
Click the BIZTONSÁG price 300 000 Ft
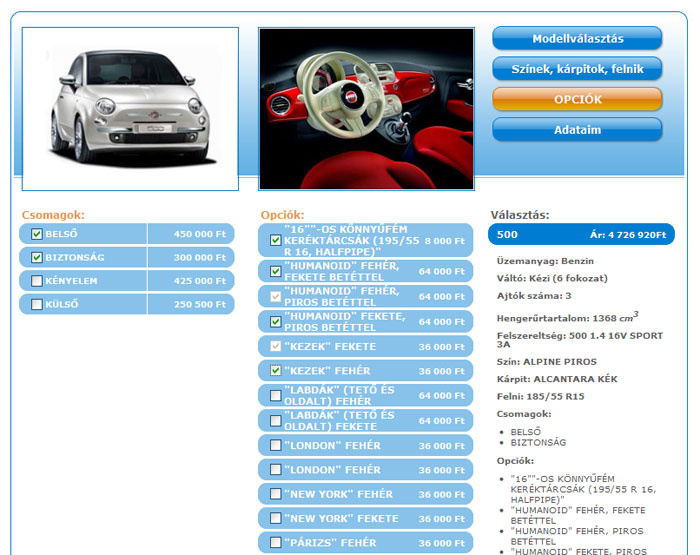point(200,257)
